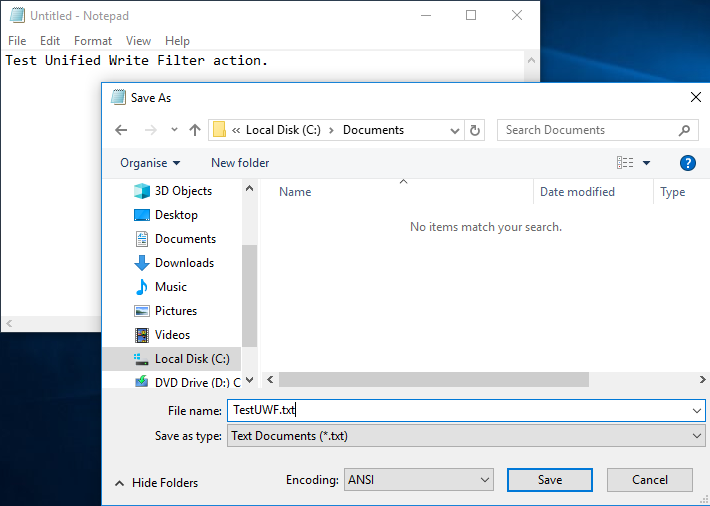The image size is (710, 506).
Task: Collapse with Hide Folders
Action: [x=157, y=483]
